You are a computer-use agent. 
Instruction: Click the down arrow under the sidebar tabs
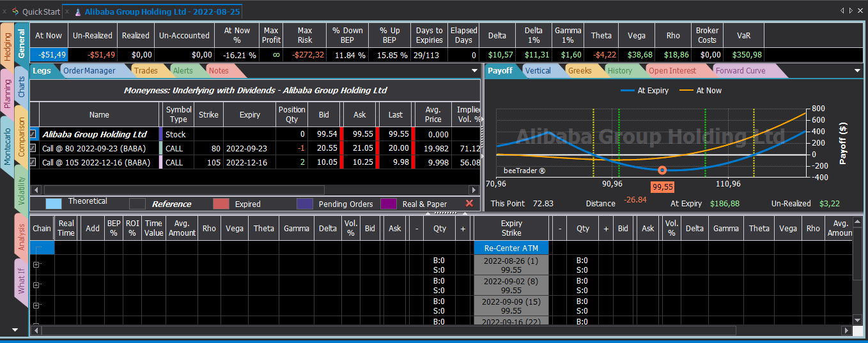coord(15,330)
